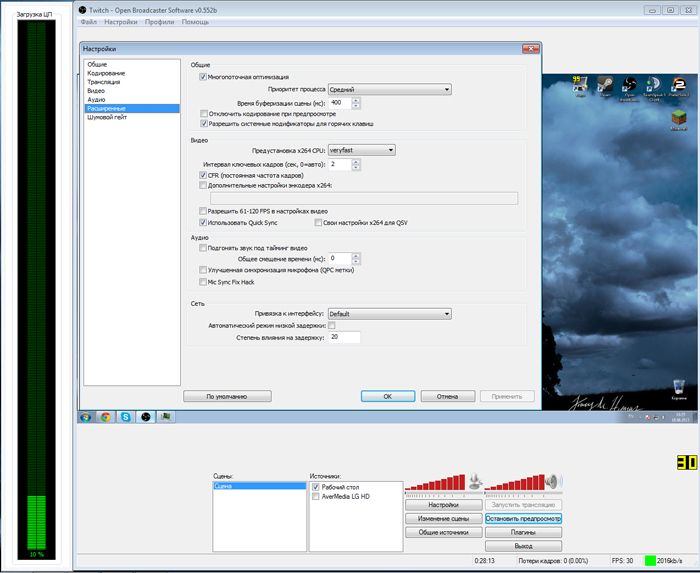Click the microphone mute icon
Screen dimensions: 700x573
476,482
